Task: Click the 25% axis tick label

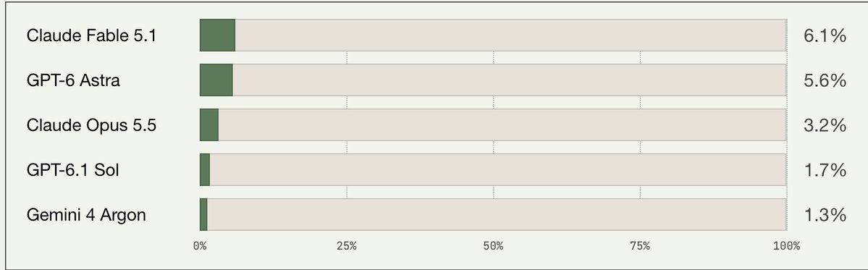Action: click(x=347, y=246)
